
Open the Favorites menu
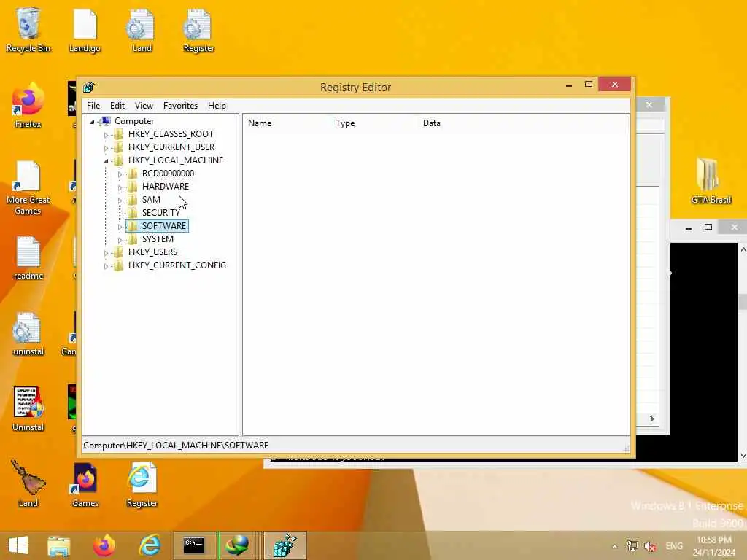coord(180,106)
